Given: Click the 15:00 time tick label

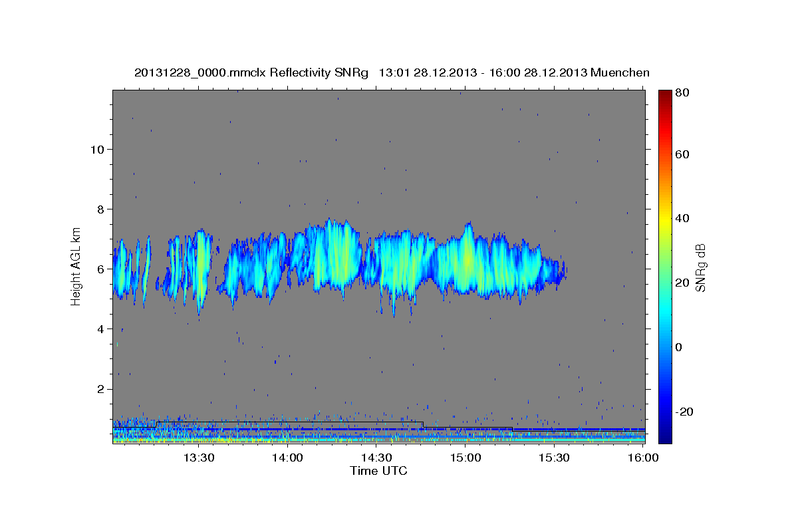Looking at the screenshot, I should click(x=465, y=458).
